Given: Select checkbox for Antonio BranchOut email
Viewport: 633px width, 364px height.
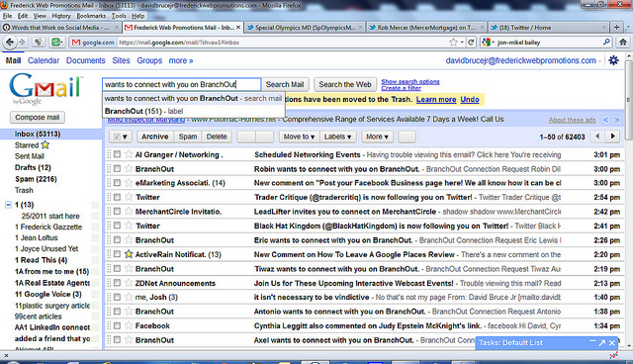Looking at the screenshot, I should point(117,312).
